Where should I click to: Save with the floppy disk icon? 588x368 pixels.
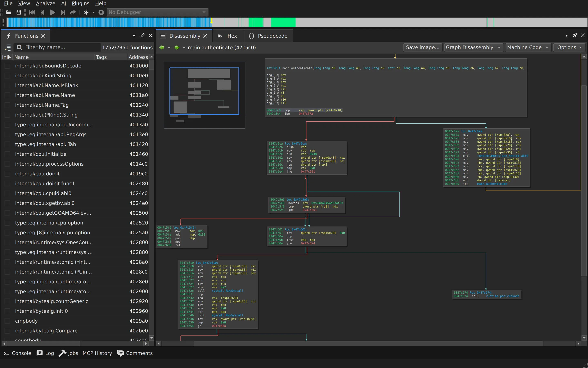point(19,12)
